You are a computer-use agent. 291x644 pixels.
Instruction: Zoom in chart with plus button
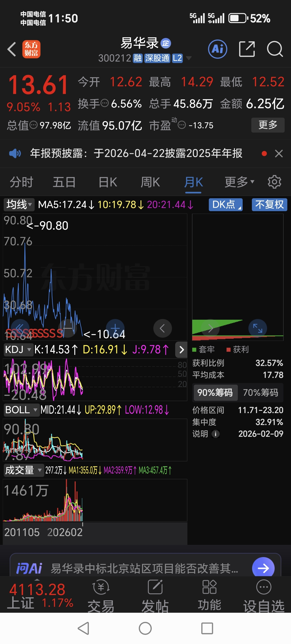click(x=115, y=328)
